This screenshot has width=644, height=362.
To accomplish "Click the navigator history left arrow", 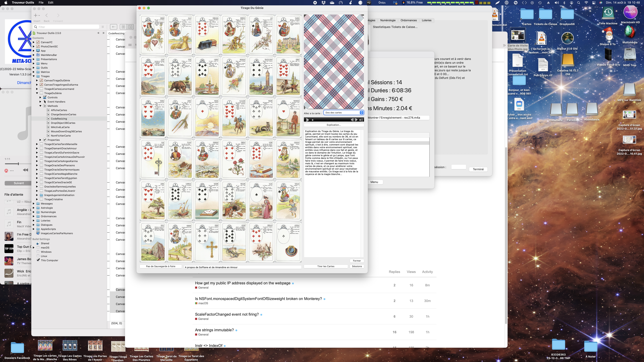I will [x=98, y=33].
